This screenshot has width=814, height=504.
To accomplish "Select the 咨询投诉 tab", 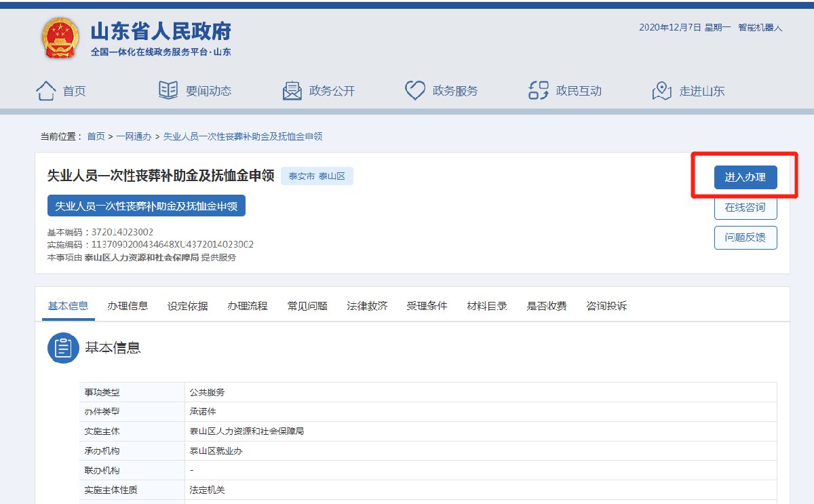I will pyautogui.click(x=606, y=306).
